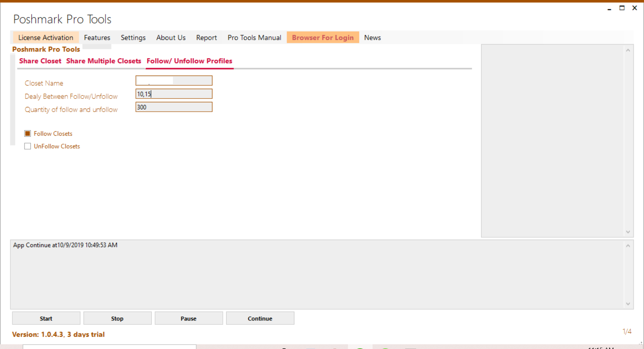This screenshot has width=644, height=349.
Task: Click the Pause button
Action: (188, 318)
